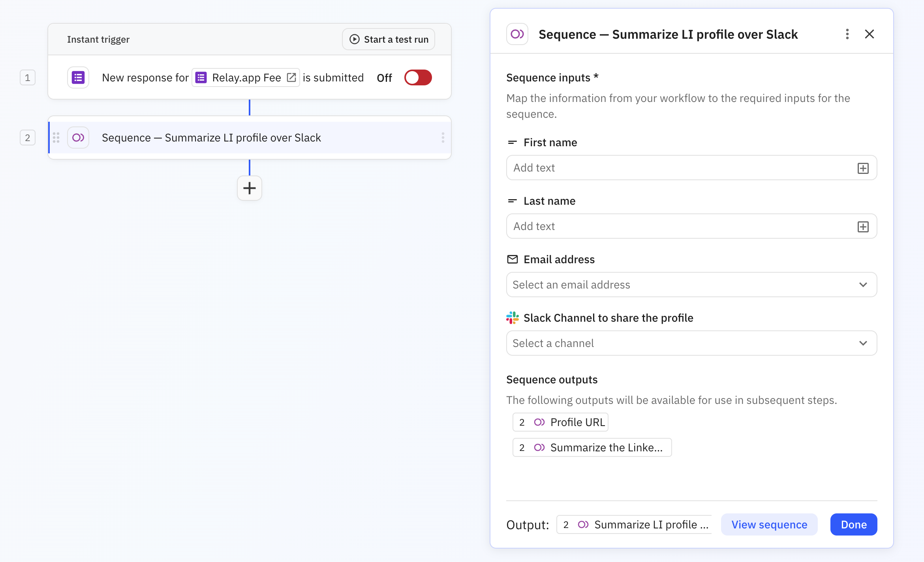The width and height of the screenshot is (924, 562).
Task: Click the Slack icon beside the channel label
Action: pos(512,318)
